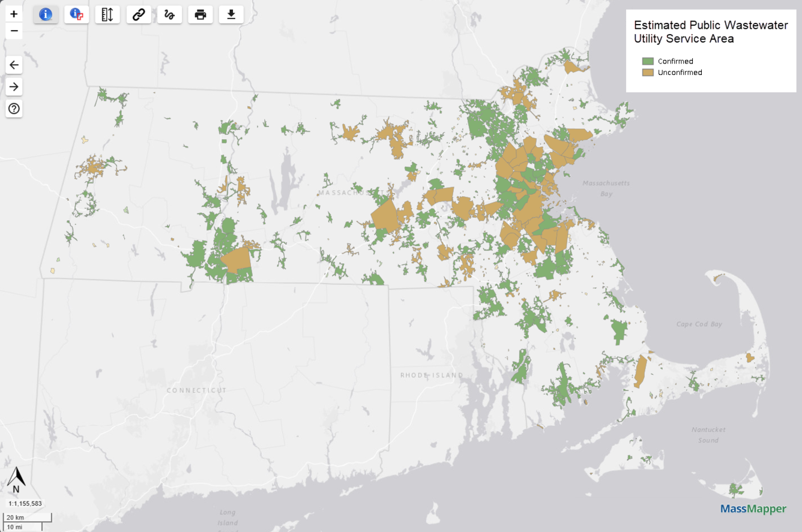Open the help question mark icon
The width and height of the screenshot is (802, 532).
(x=14, y=109)
